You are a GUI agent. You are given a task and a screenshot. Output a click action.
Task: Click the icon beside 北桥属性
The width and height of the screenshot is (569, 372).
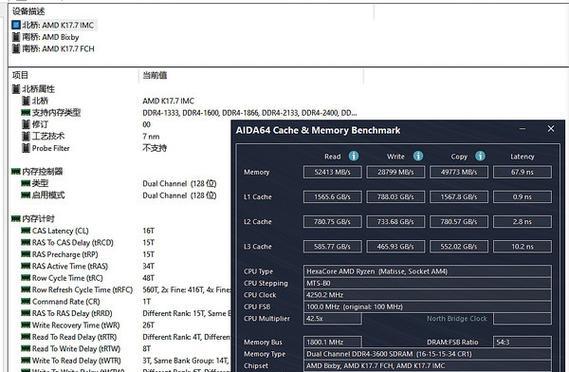pos(16,89)
